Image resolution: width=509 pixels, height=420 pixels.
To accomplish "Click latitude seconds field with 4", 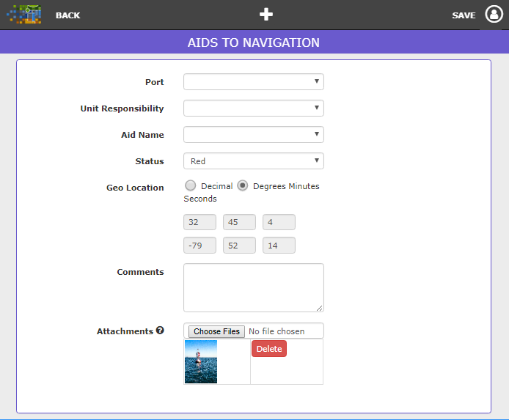I will [x=279, y=222].
